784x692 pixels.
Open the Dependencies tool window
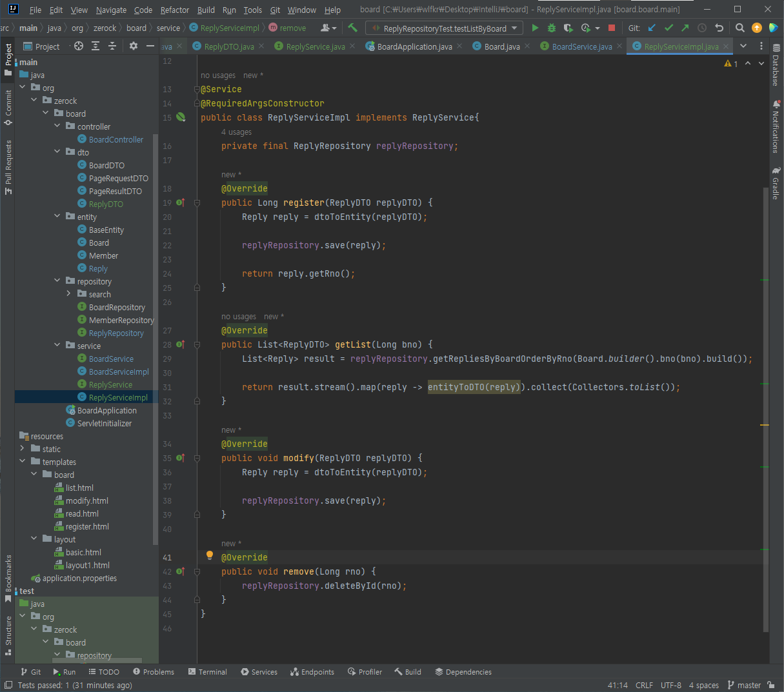pos(463,672)
